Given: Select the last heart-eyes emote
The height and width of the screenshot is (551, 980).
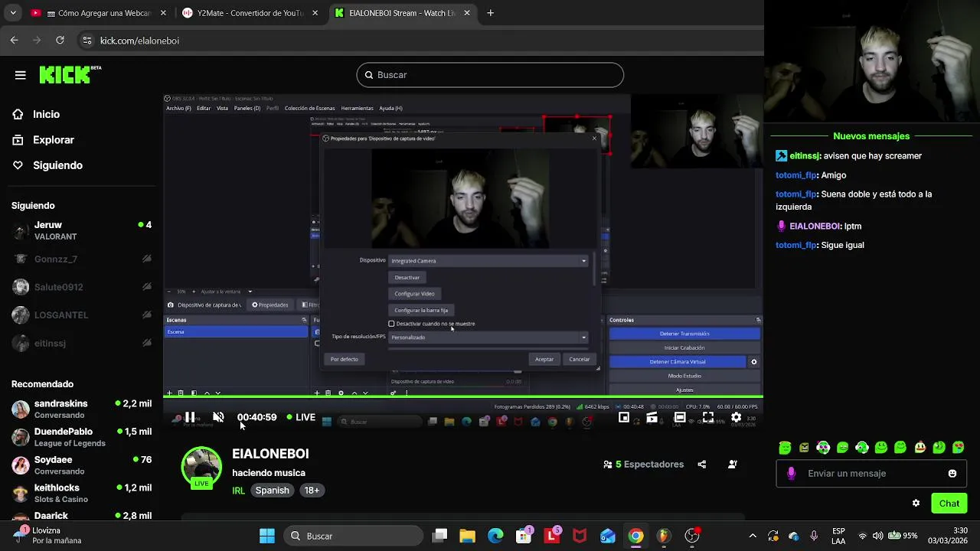Looking at the screenshot, I should pos(959,448).
